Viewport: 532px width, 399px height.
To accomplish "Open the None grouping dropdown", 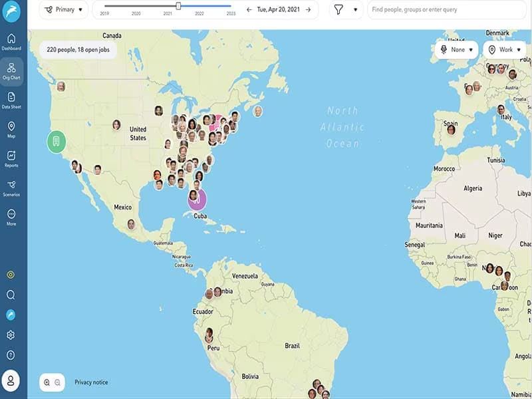I will 456,50.
